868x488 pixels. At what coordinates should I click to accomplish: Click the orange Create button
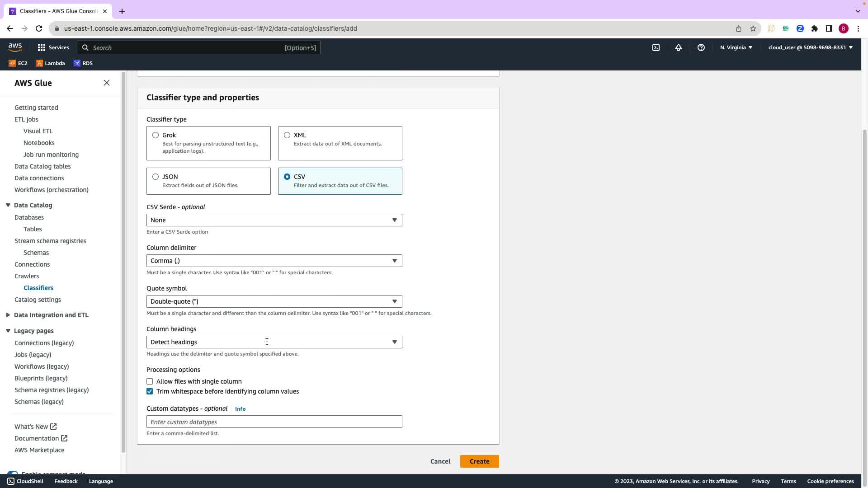coord(479,461)
